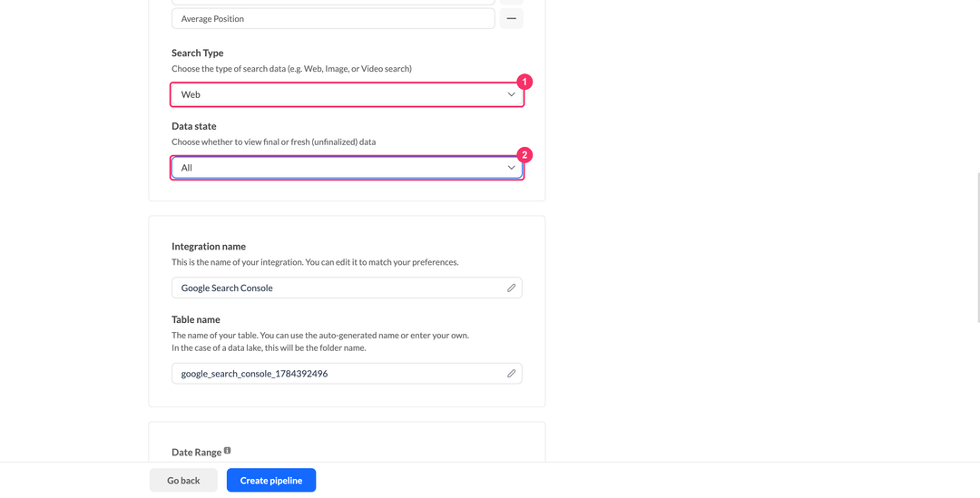Open the Search Type dropdown showing Web
Viewport: 980px width, 498px height.
point(347,94)
